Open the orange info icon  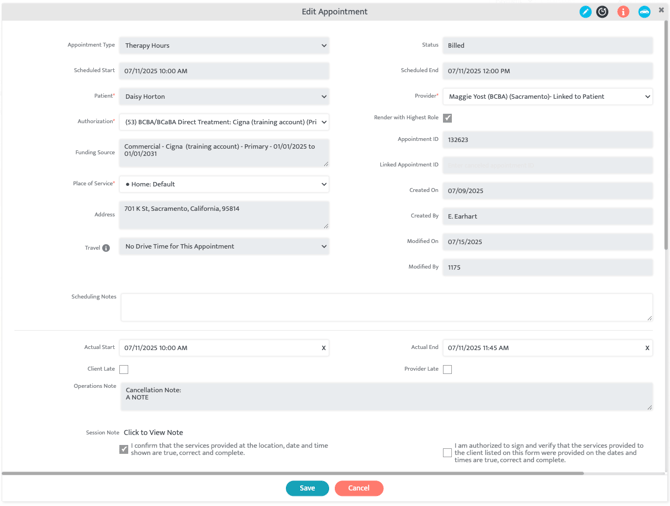tap(623, 12)
